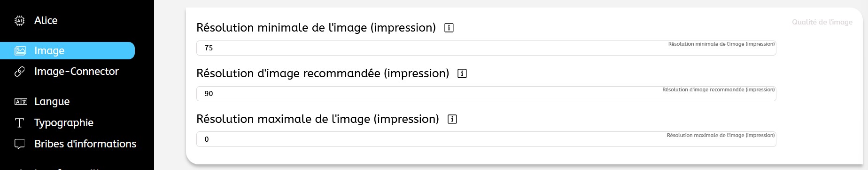Click the translation icon next to Langue
The image size is (868, 170).
[21, 102]
